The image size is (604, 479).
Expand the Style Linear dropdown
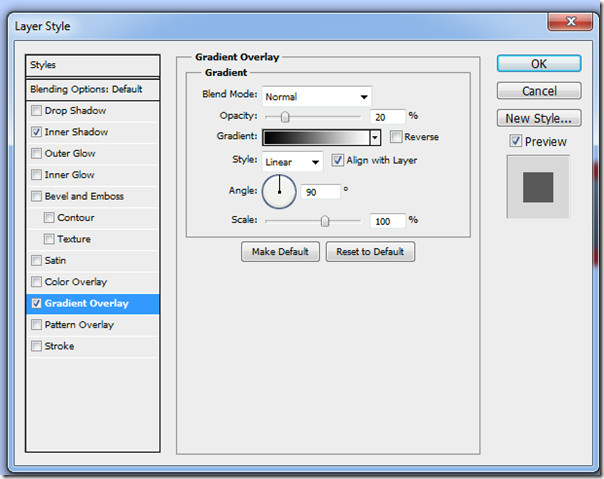pos(292,162)
